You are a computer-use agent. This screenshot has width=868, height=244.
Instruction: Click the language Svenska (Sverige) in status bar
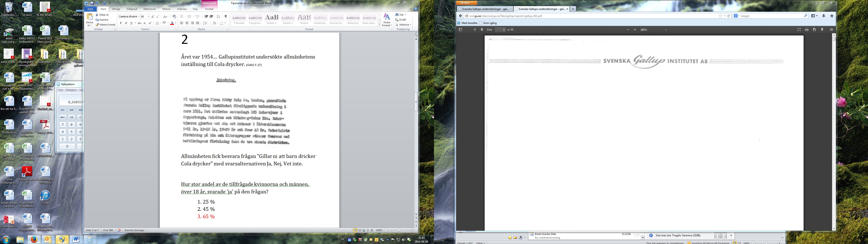click(134, 230)
